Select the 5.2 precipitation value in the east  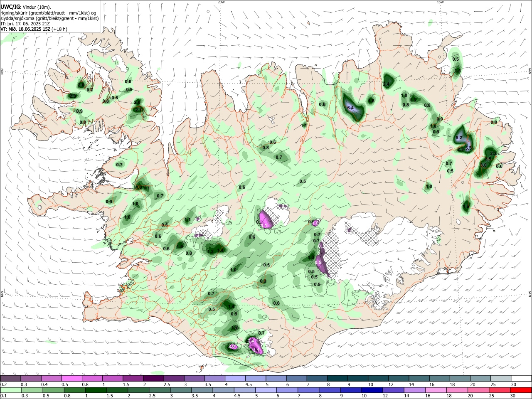[459, 138]
